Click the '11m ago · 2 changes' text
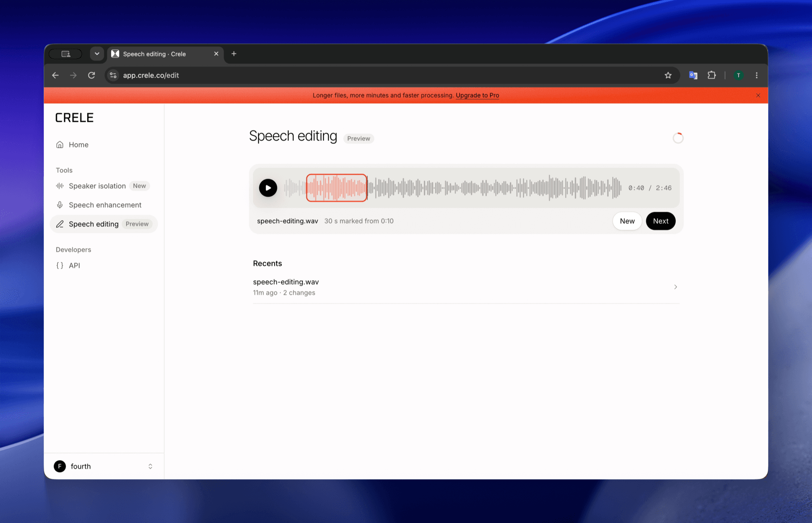This screenshot has height=523, width=812. 284,293
